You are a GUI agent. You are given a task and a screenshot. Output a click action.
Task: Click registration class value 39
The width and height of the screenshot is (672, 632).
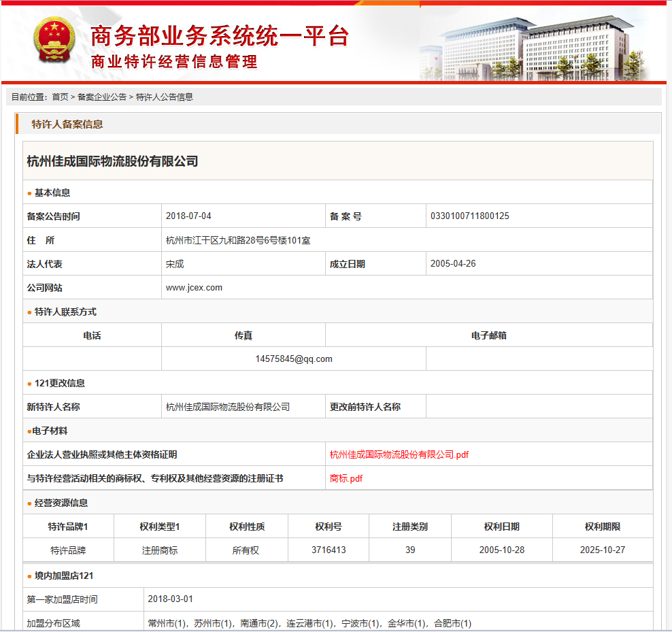tap(410, 550)
